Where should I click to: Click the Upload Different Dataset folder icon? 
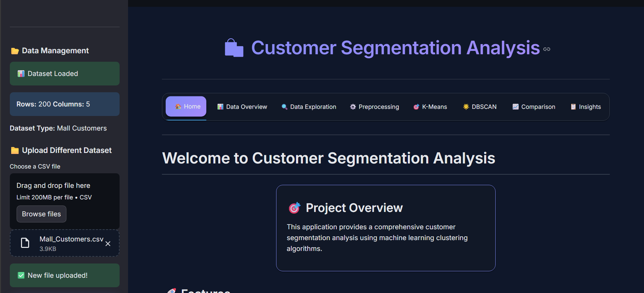(x=15, y=151)
